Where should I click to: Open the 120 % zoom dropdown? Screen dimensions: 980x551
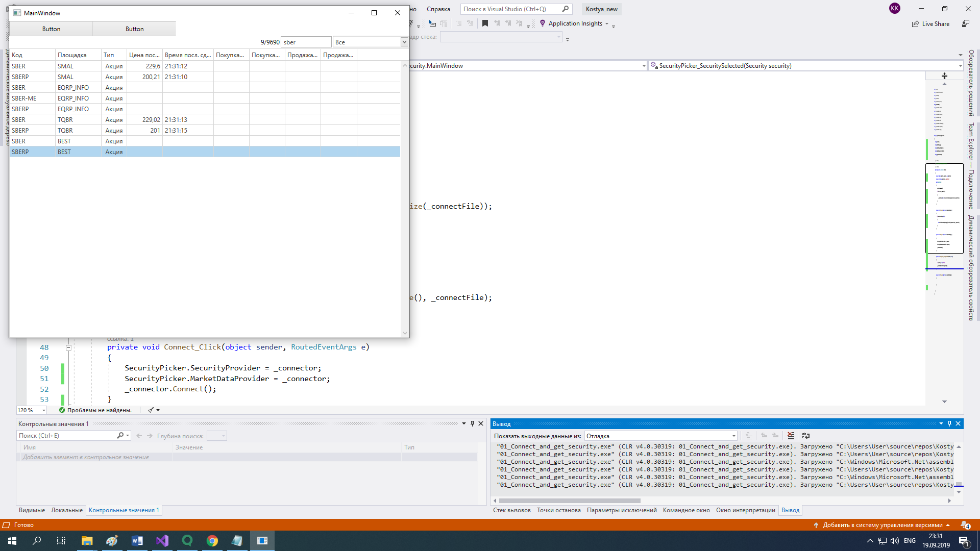click(x=44, y=410)
